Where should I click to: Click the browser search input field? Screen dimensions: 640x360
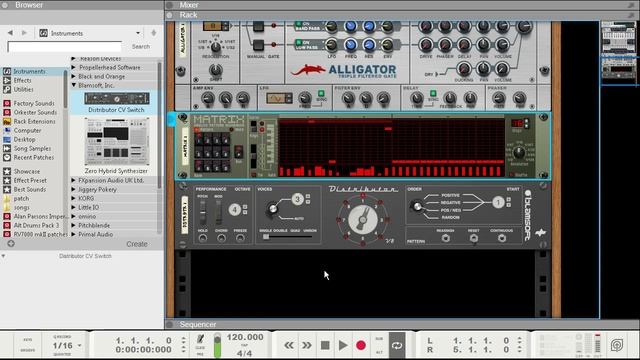pos(64,47)
